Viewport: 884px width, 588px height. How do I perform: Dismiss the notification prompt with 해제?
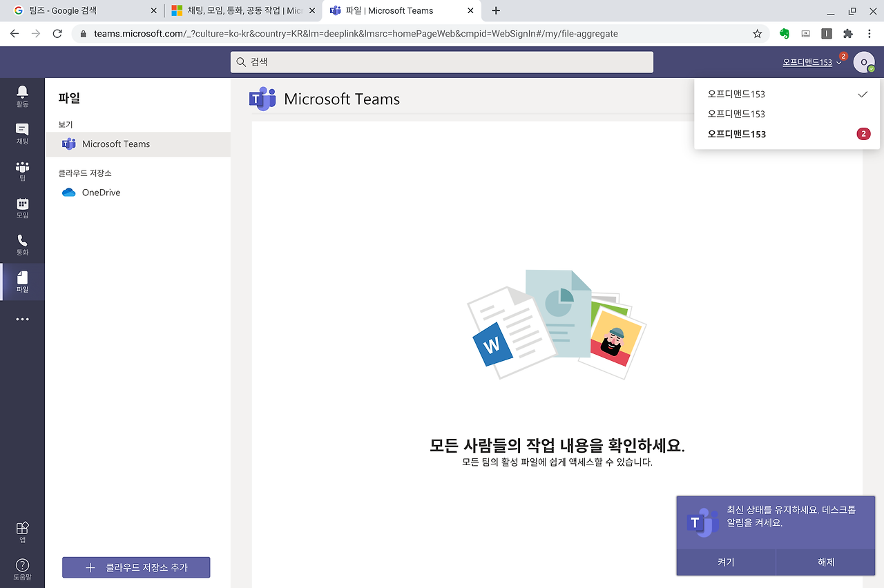point(826,562)
